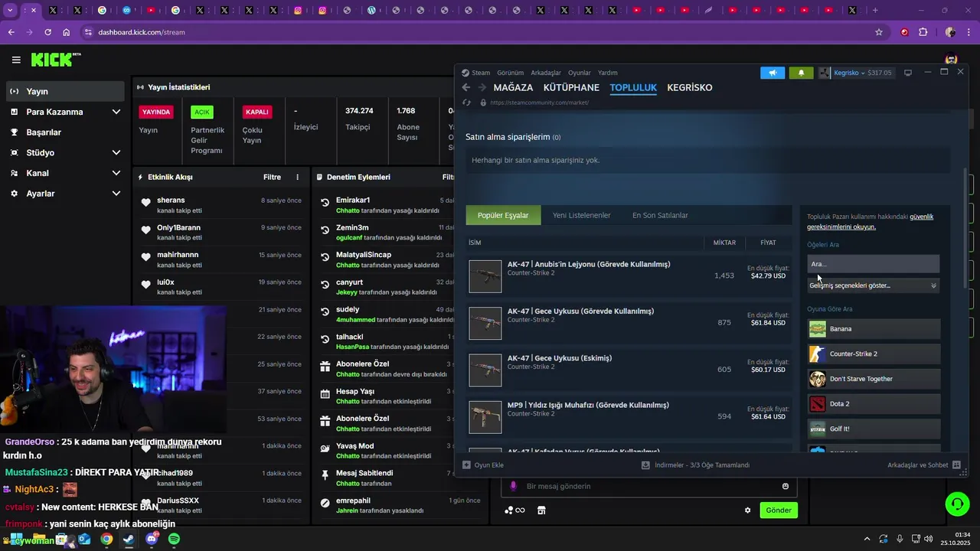Screen dimensions: 980x551
Task: Select Yayın in Kick sidebar
Action: [64, 91]
